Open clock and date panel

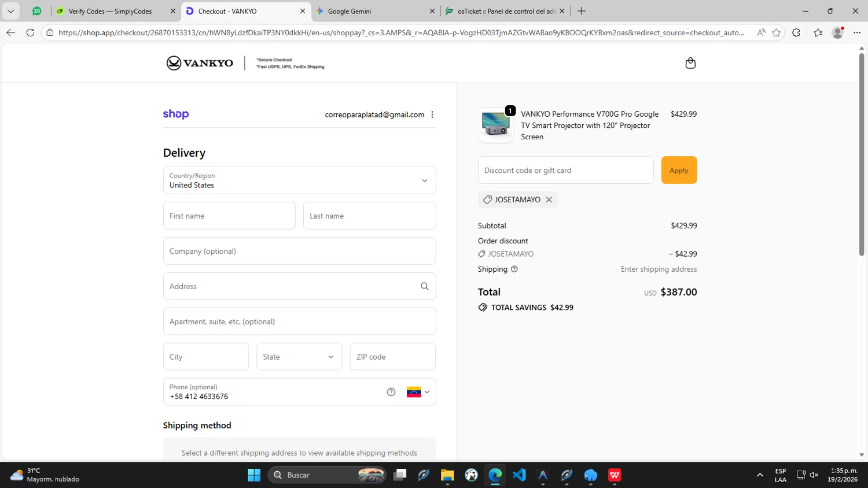click(x=843, y=475)
